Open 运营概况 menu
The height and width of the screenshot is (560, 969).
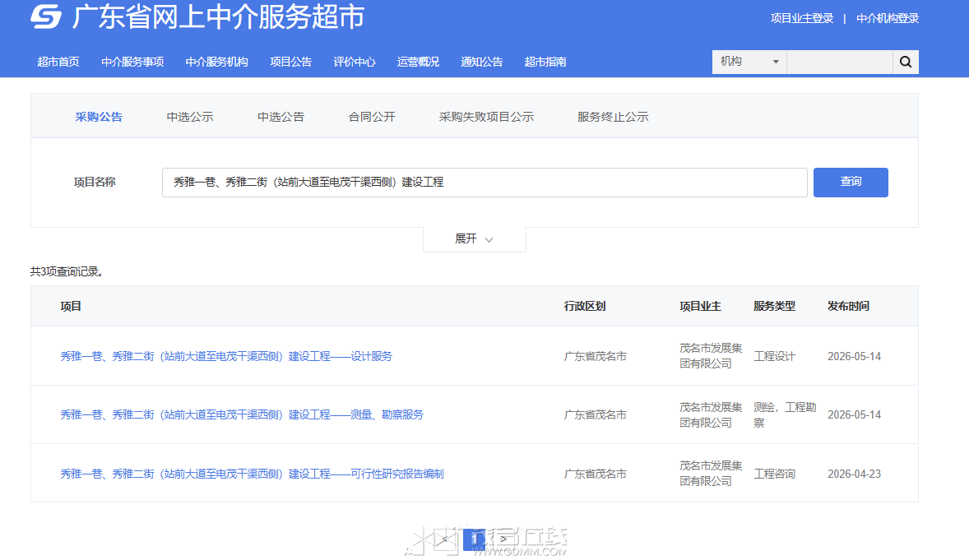pyautogui.click(x=418, y=62)
